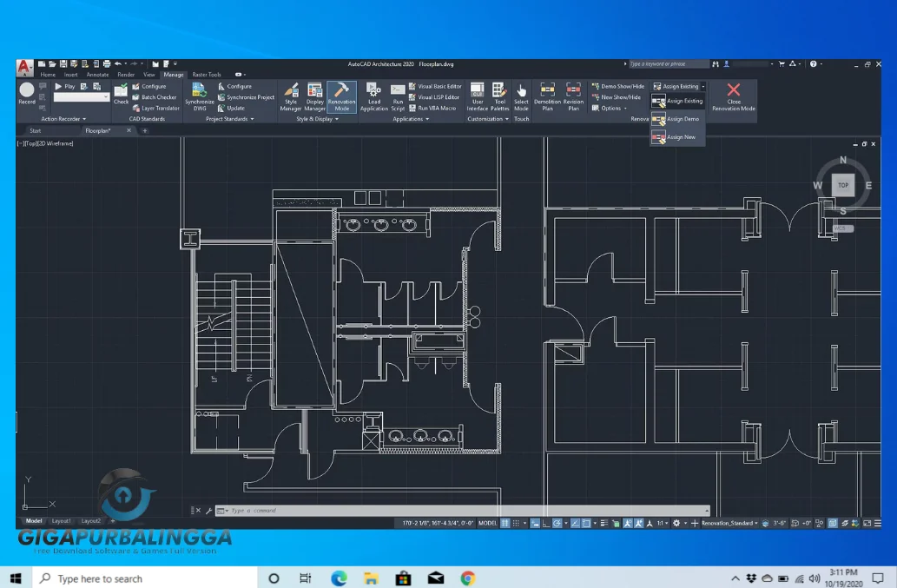Open the Insert ribbon tab

pyautogui.click(x=71, y=75)
